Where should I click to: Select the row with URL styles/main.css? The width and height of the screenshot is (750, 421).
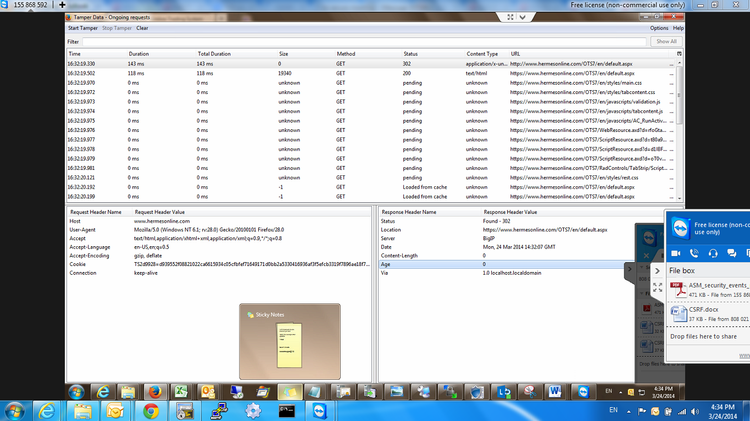tap(371, 83)
